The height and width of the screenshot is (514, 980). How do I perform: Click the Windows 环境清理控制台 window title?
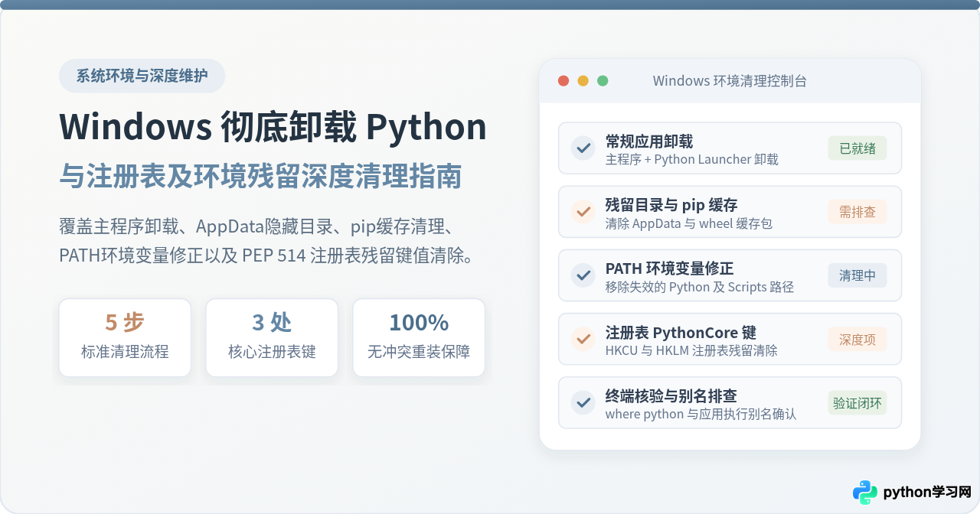730,81
